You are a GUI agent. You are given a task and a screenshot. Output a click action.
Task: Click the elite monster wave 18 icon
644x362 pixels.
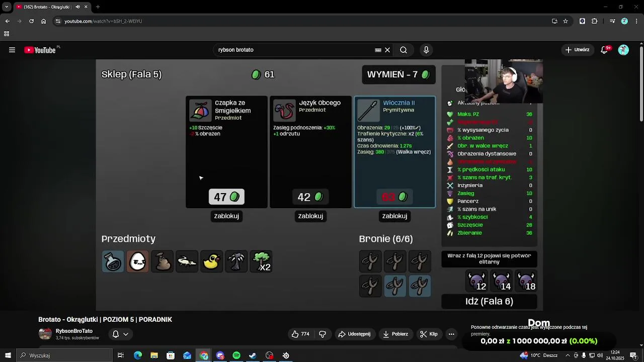(526, 282)
